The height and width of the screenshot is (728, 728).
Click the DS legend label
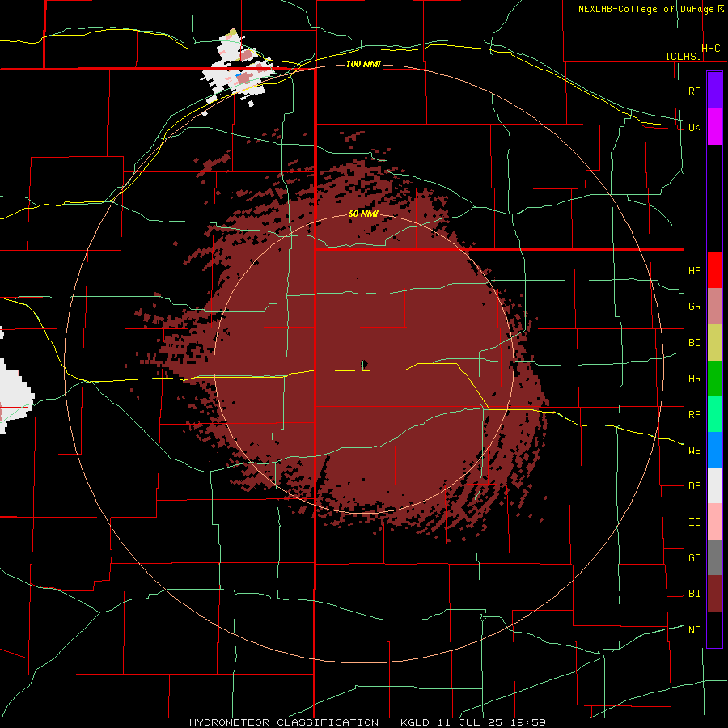point(694,486)
